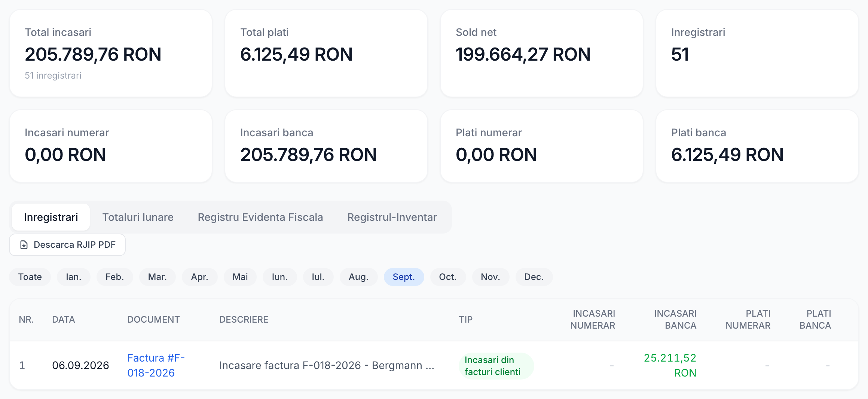This screenshot has width=868, height=399.
Task: Filter records by Mai month
Action: (x=240, y=277)
